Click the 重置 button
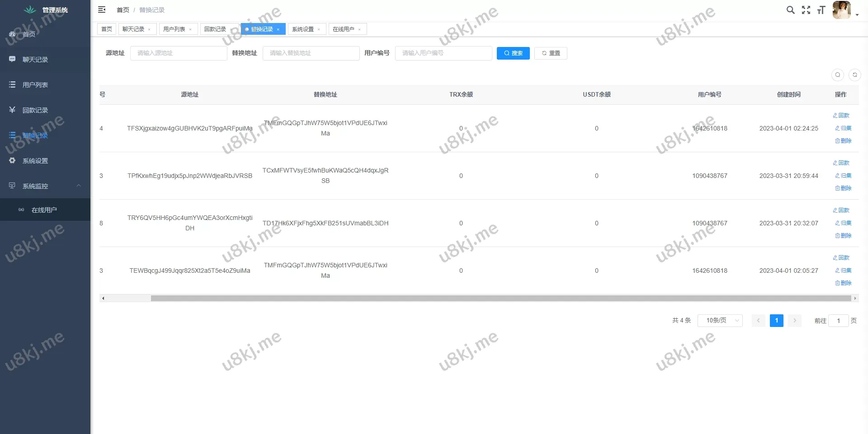This screenshot has width=868, height=434. (x=551, y=53)
